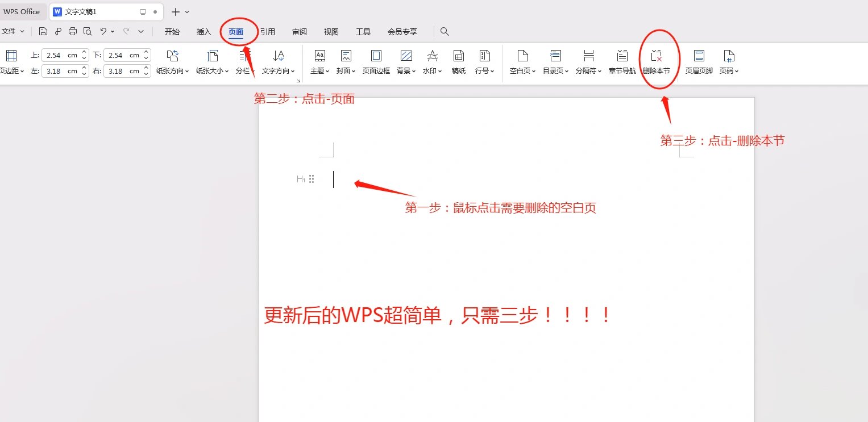Open the 文件 menu
This screenshot has height=422, width=868.
pos(11,32)
